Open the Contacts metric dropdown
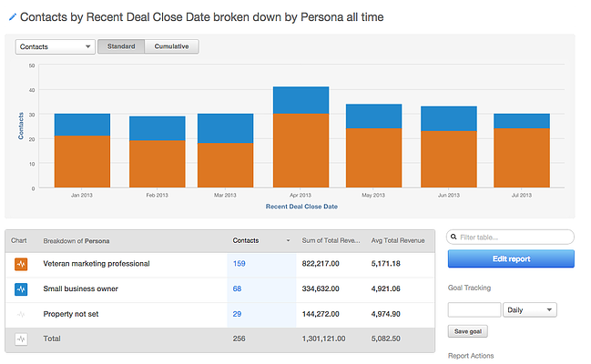This screenshot has width=591, height=364. pos(56,46)
